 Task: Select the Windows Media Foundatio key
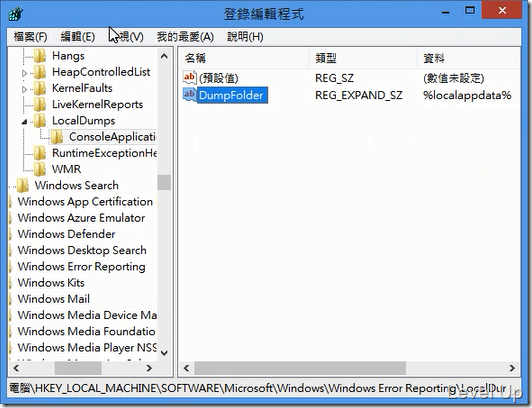coord(87,331)
